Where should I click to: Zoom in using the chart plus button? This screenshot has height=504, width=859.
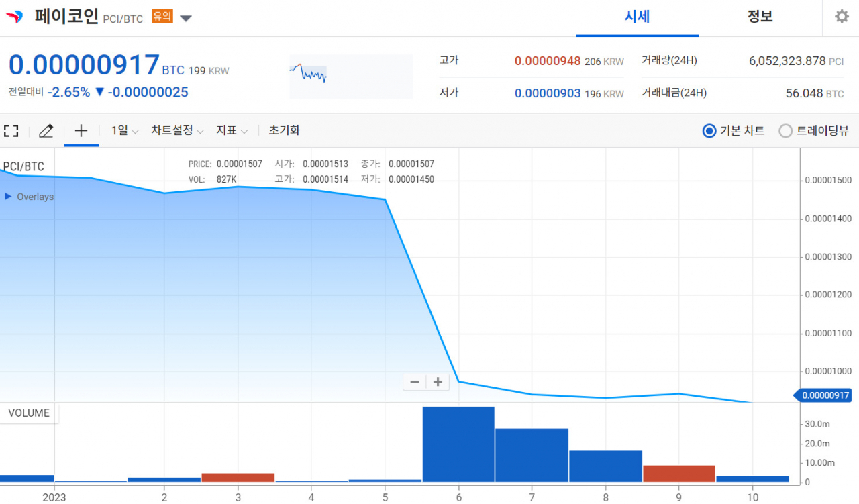pyautogui.click(x=437, y=381)
